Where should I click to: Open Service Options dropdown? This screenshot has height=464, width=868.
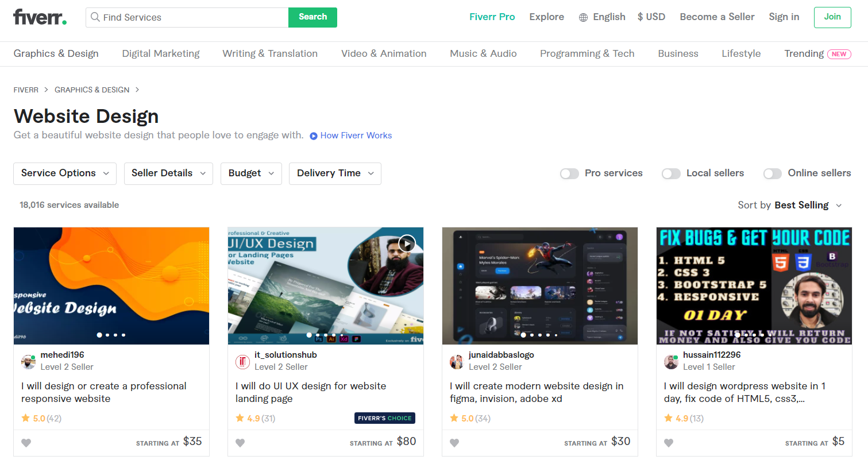point(65,173)
